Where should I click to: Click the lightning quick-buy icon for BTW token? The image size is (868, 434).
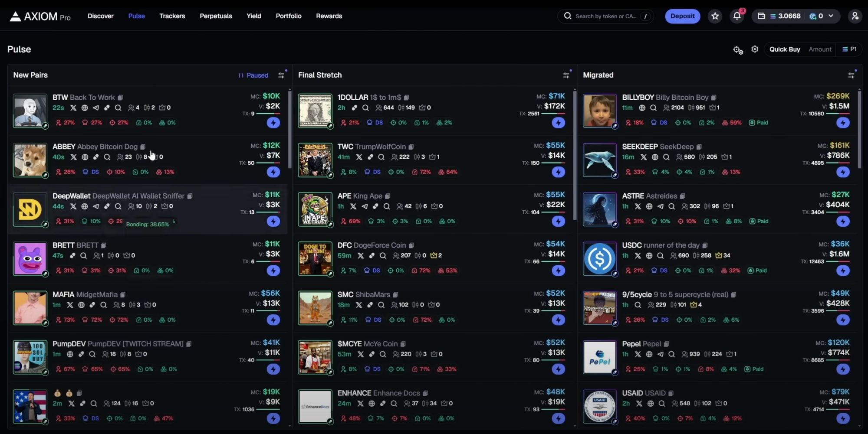click(273, 123)
